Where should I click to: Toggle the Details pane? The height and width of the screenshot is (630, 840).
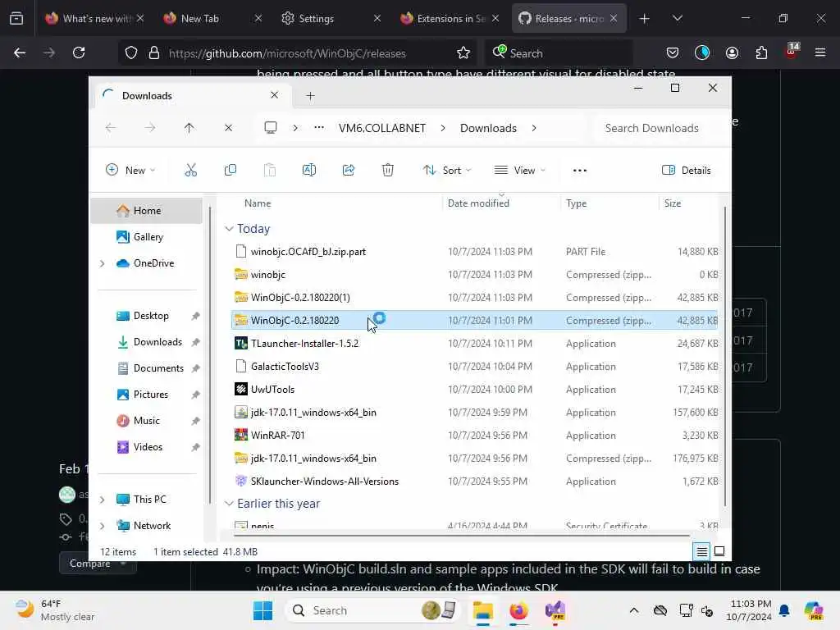click(687, 171)
